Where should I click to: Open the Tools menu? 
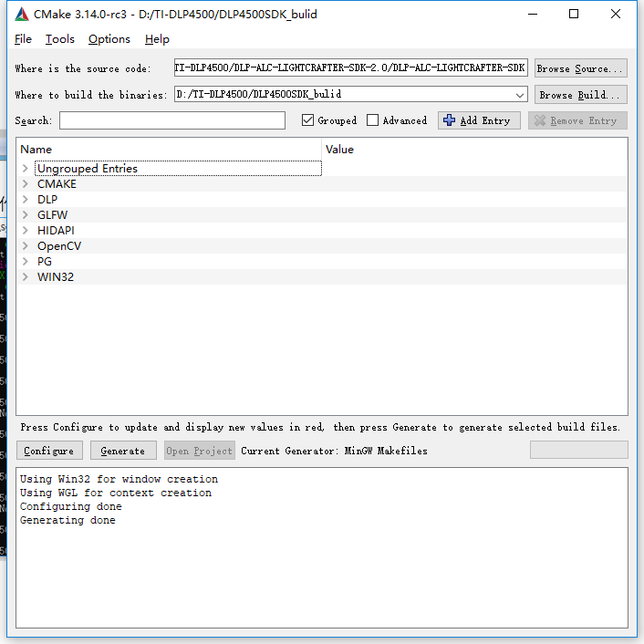[x=60, y=39]
